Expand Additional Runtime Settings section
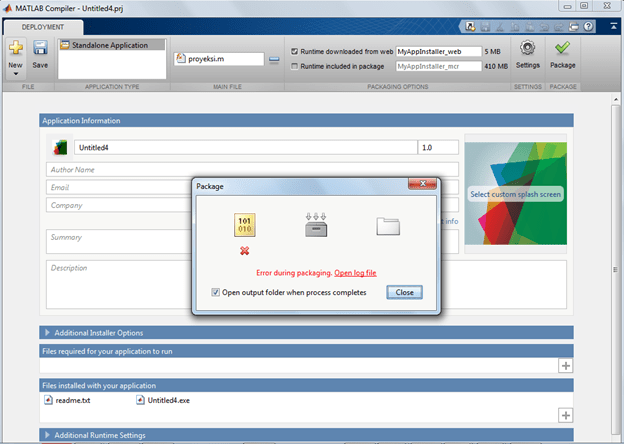 click(48, 435)
